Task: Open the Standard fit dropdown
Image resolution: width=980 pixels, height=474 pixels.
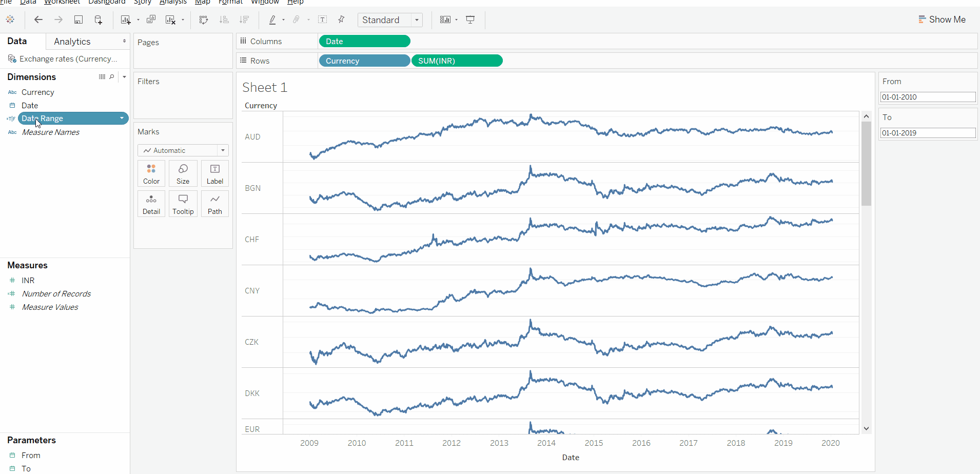Action: (x=417, y=20)
